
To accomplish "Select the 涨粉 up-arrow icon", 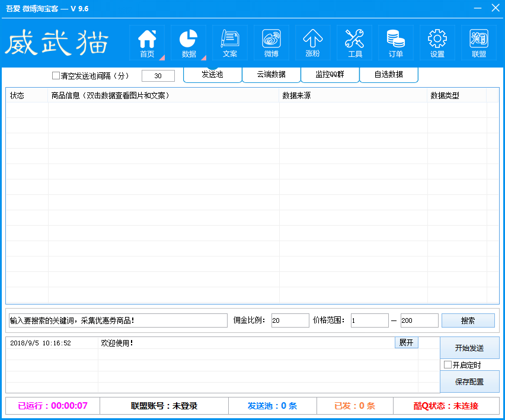I will 312,43.
